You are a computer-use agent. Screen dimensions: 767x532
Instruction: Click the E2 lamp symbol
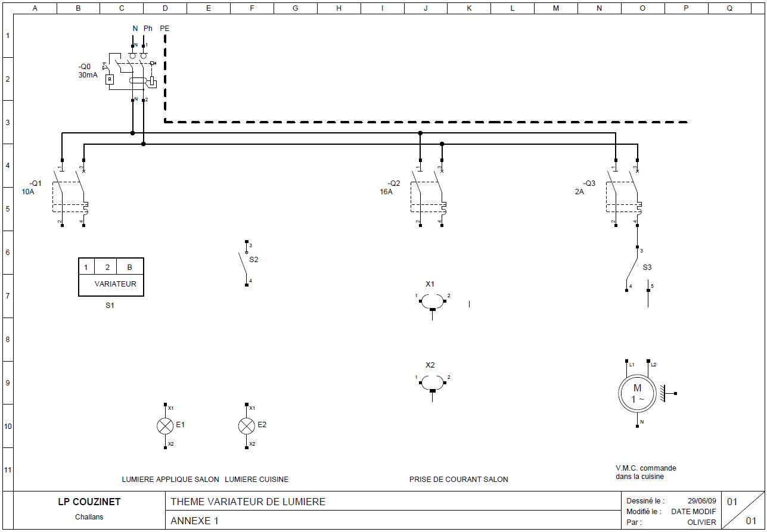point(246,426)
